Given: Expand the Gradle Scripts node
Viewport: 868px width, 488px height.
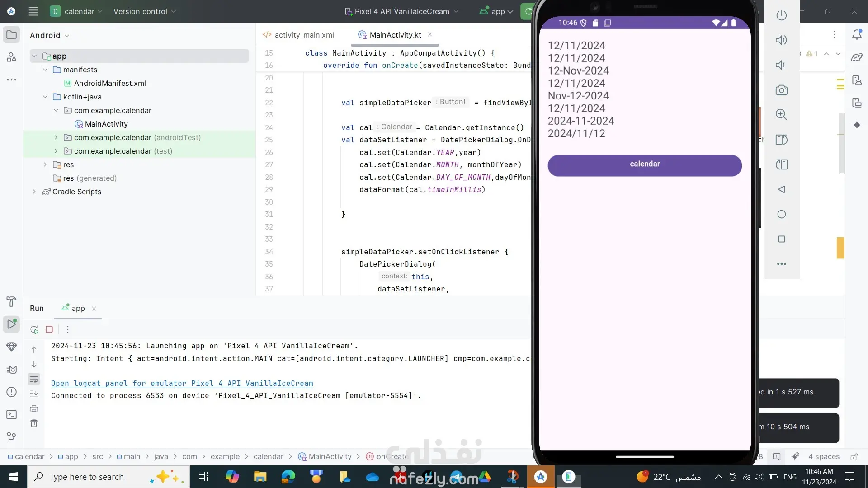Looking at the screenshot, I should coord(34,192).
